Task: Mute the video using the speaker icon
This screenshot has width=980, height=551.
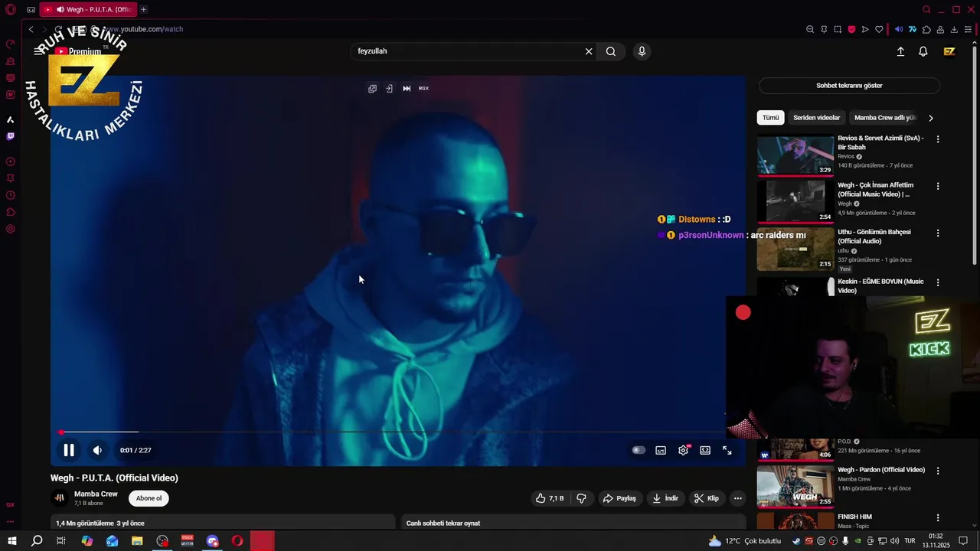Action: (97, 450)
